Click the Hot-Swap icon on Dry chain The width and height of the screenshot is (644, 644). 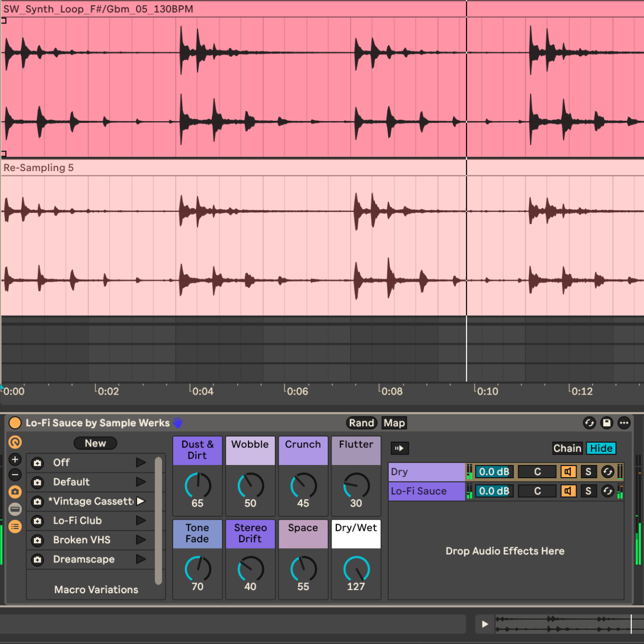coord(607,472)
